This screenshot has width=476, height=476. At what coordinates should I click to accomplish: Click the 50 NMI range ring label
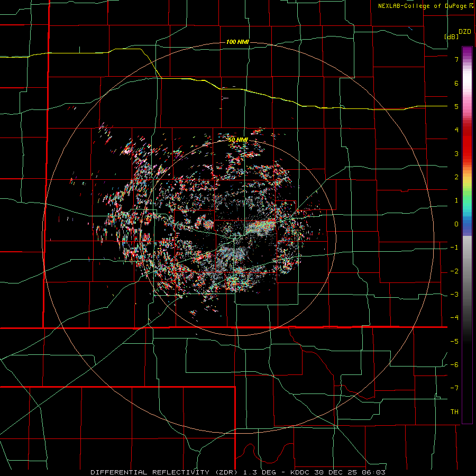pyautogui.click(x=238, y=140)
